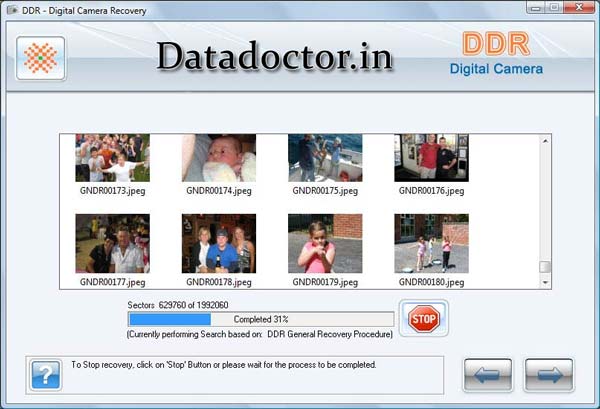The width and height of the screenshot is (600, 409).
Task: Click the scrollbar up arrow in file list
Action: pyautogui.click(x=545, y=141)
